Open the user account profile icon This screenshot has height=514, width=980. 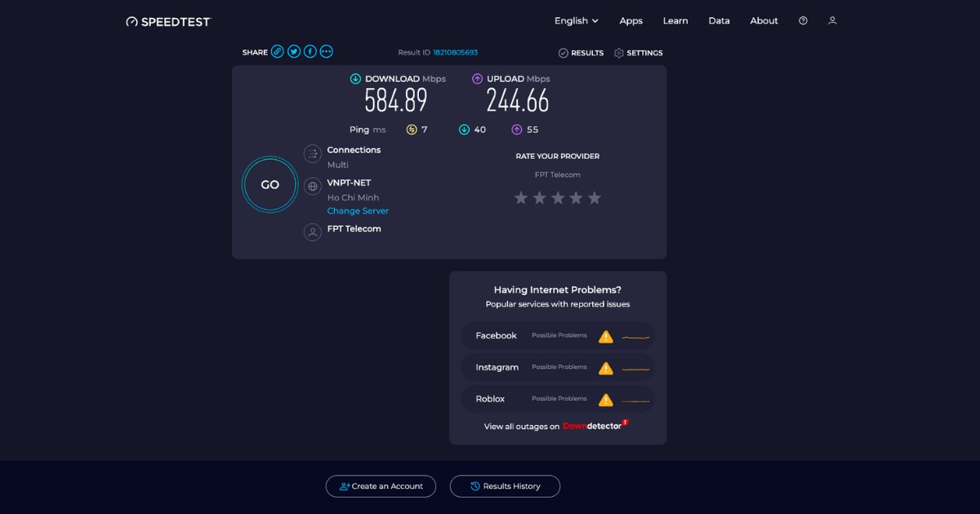pyautogui.click(x=832, y=20)
